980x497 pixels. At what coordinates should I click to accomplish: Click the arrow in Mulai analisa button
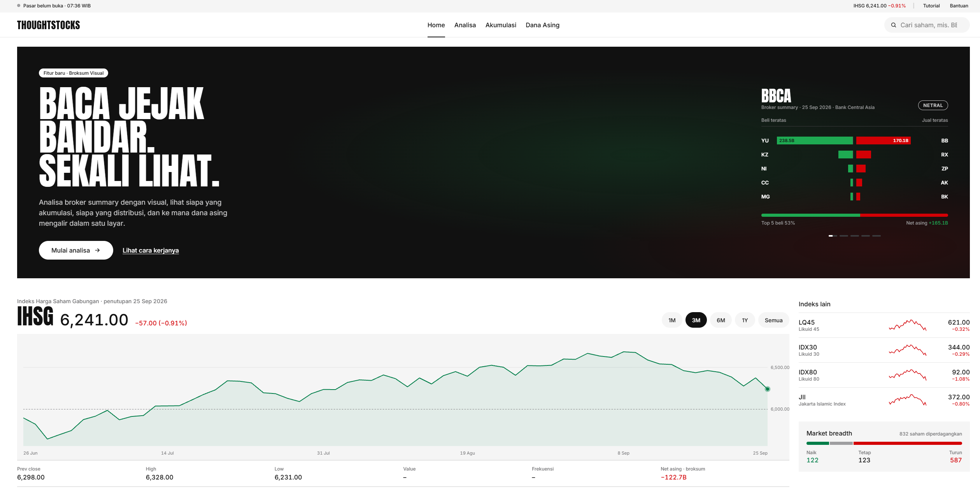[97, 250]
